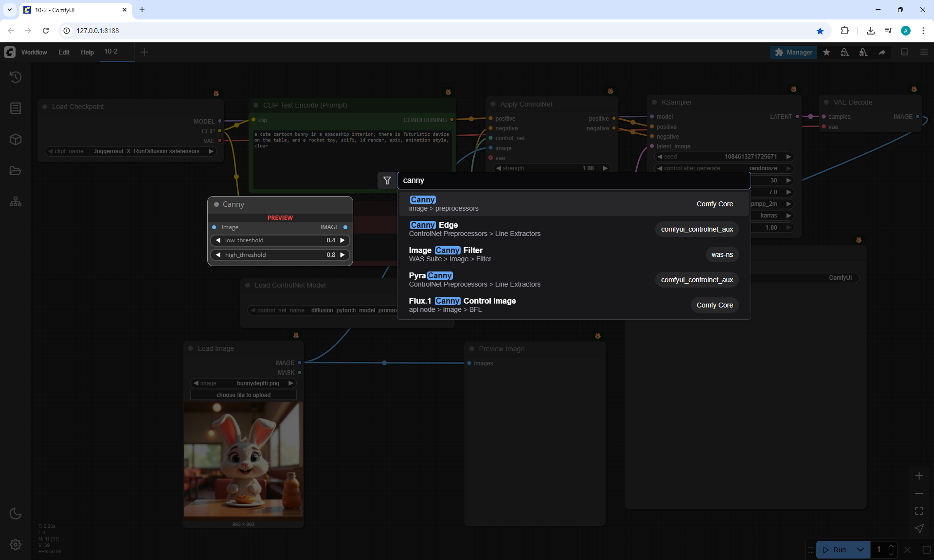Decrease the high_threshold value with left arrow
The height and width of the screenshot is (560, 934).
218,255
